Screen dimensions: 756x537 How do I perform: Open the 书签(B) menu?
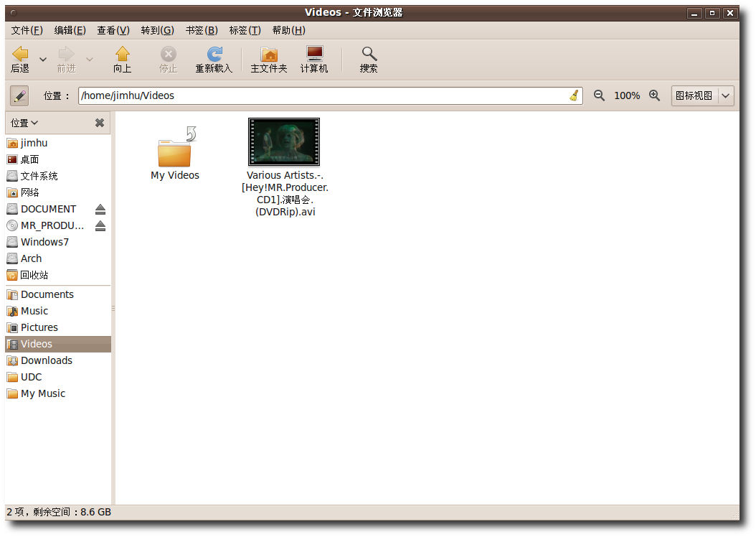202,30
